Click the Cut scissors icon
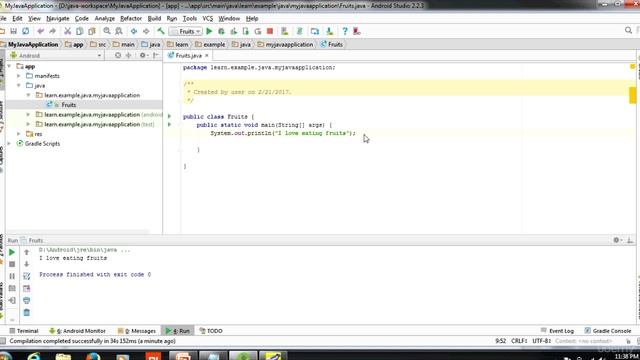 [68, 31]
